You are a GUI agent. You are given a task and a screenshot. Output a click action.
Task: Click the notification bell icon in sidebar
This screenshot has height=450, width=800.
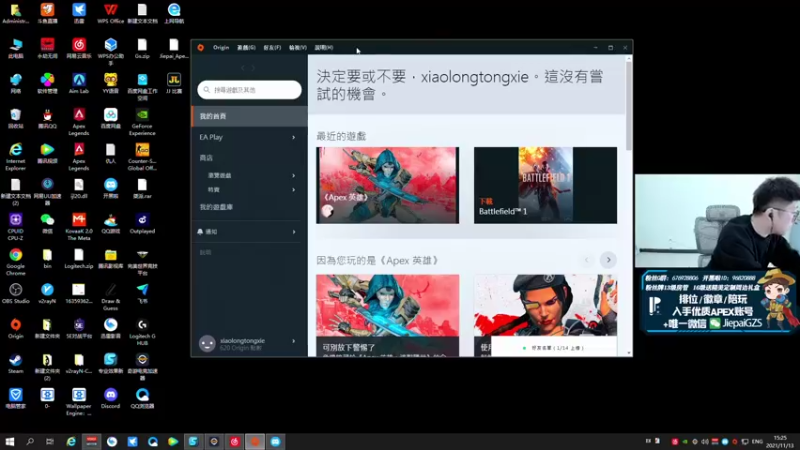(x=200, y=232)
